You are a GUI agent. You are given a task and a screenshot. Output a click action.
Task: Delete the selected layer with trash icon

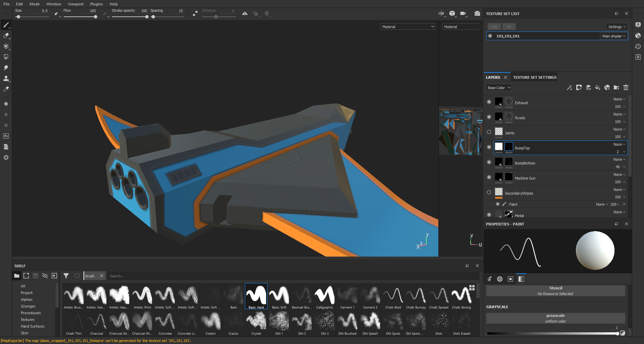tap(626, 88)
